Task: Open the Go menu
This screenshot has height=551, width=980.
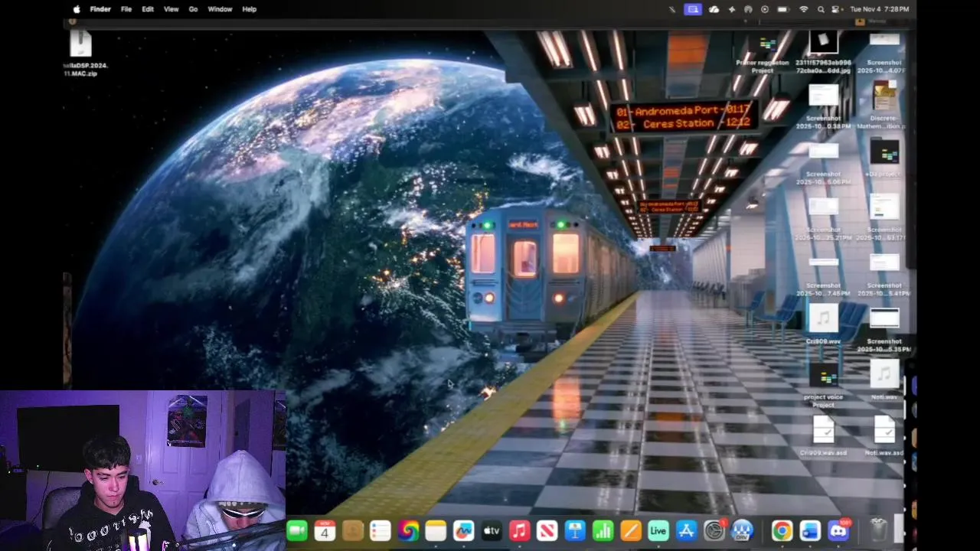Action: coord(193,9)
